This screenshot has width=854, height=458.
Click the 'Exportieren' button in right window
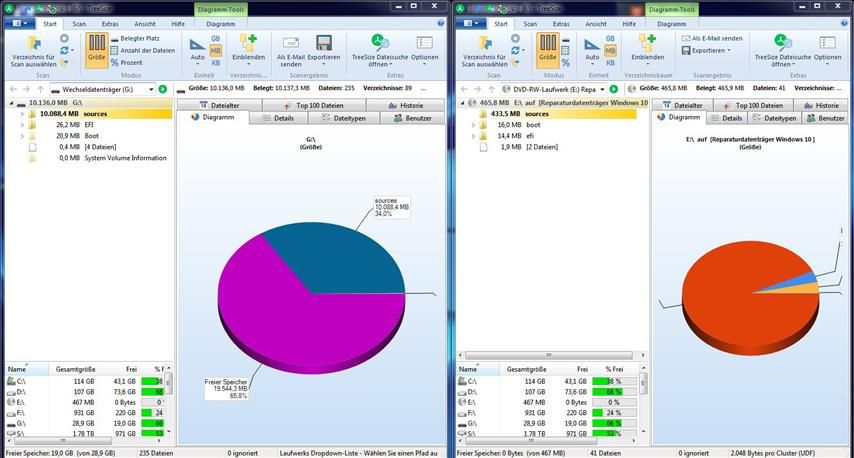(x=710, y=50)
